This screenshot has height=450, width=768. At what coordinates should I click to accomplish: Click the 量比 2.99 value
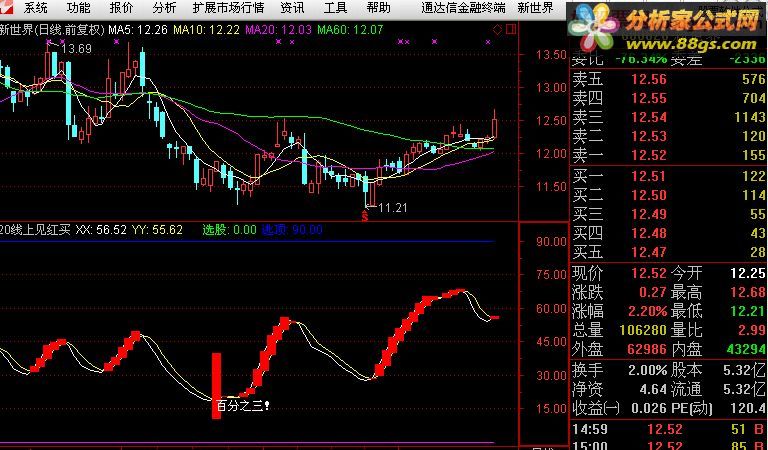click(x=751, y=331)
